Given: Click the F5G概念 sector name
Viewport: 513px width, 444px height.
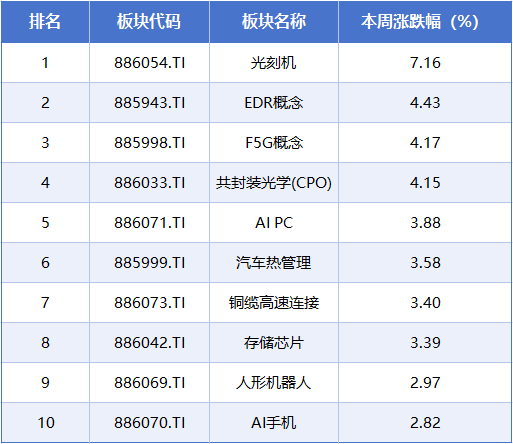Looking at the screenshot, I should coord(274,143).
